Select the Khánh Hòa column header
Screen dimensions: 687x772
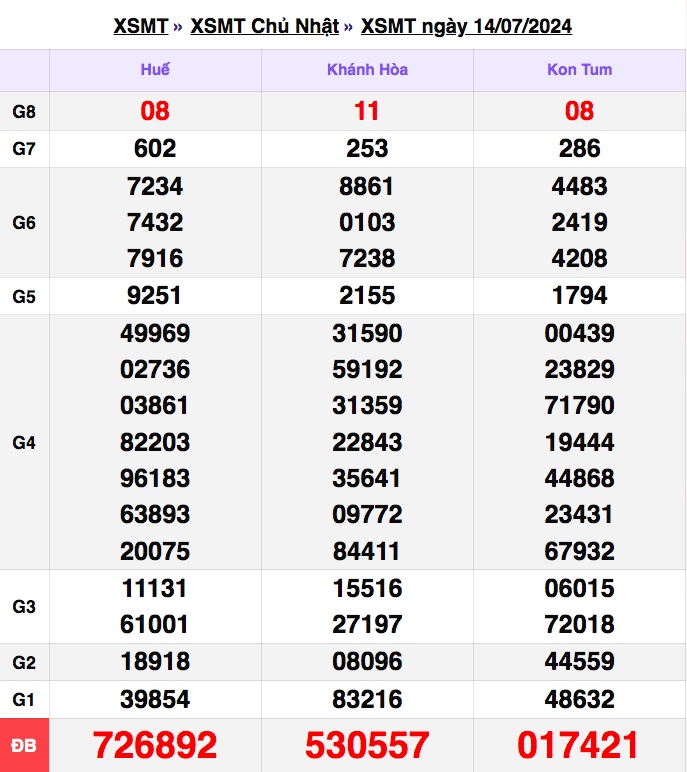pyautogui.click(x=367, y=69)
